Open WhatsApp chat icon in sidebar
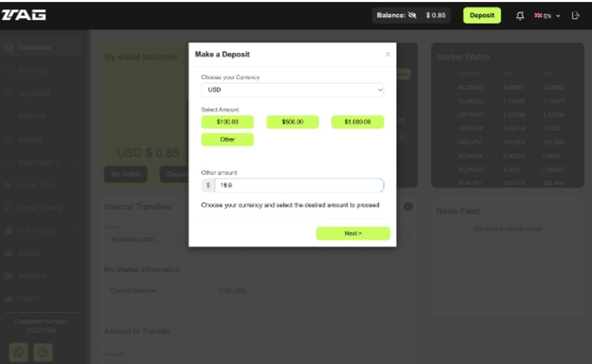 pos(18,352)
